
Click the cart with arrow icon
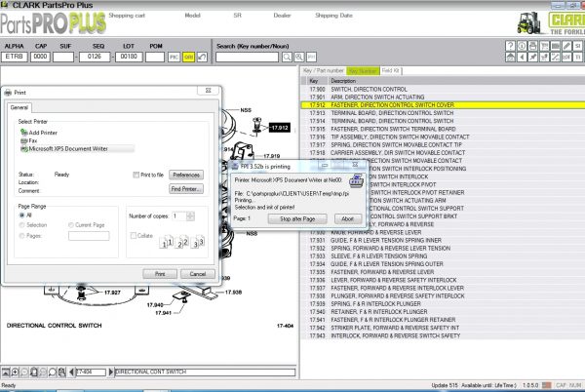click(544, 58)
